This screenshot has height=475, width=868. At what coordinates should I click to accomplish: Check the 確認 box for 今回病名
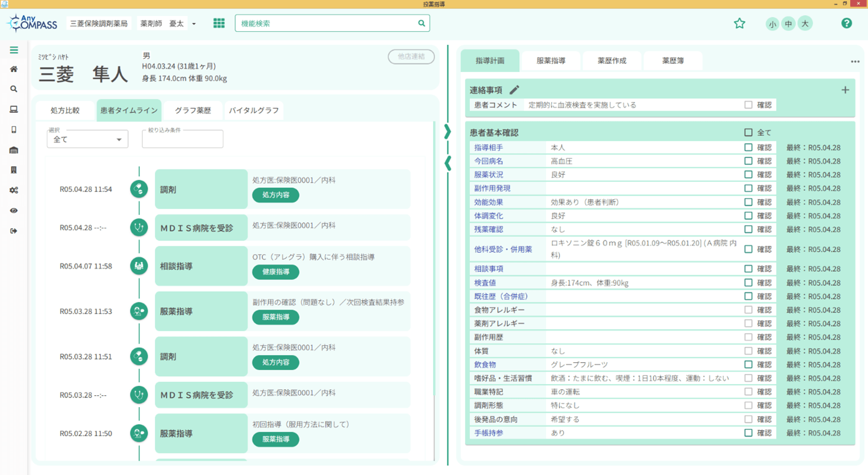pyautogui.click(x=748, y=161)
